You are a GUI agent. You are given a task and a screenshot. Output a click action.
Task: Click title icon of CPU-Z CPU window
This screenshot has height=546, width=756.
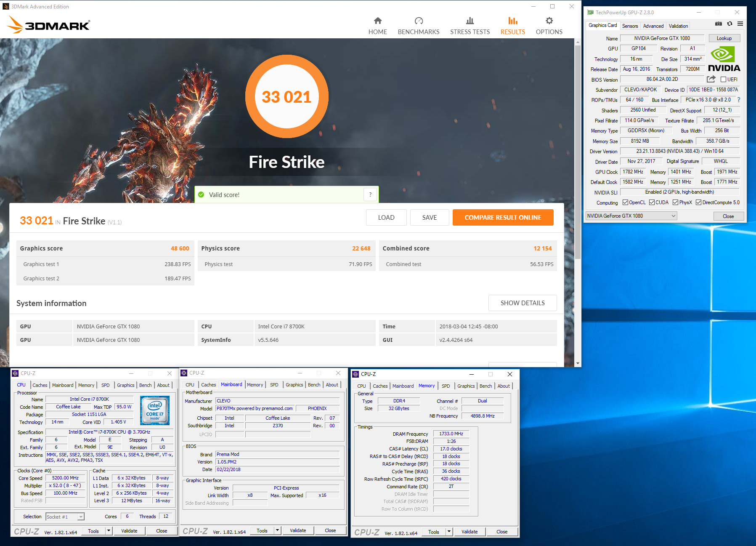pyautogui.click(x=15, y=373)
